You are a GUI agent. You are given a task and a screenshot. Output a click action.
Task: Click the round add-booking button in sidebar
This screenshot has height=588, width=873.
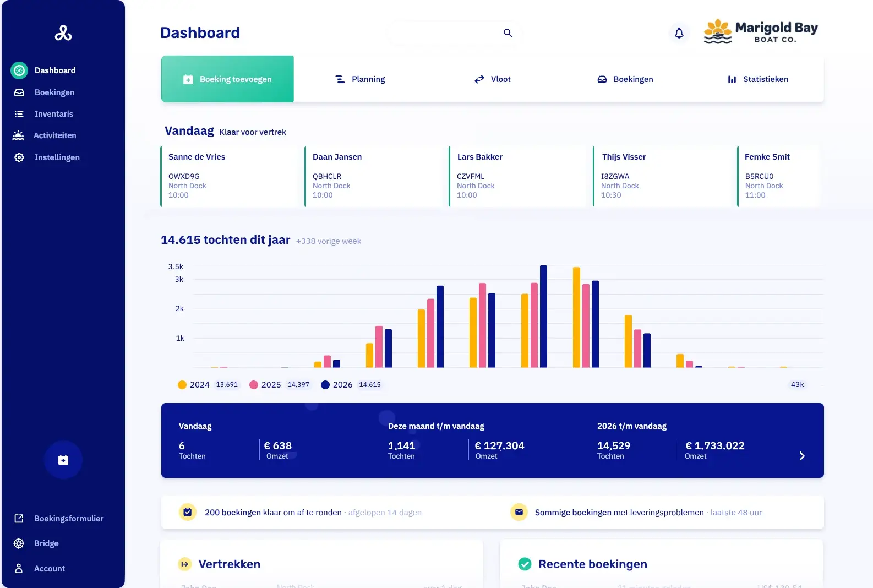(x=63, y=460)
